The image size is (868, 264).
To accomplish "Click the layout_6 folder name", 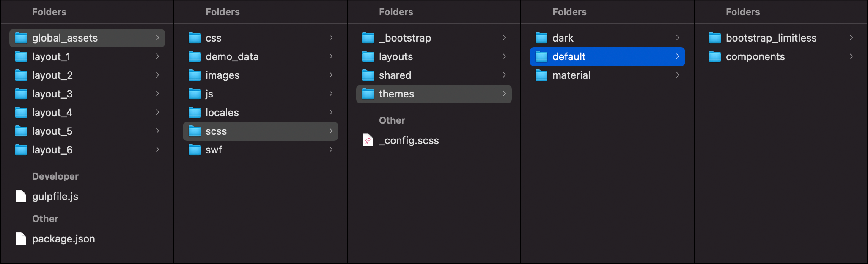I will coord(52,150).
